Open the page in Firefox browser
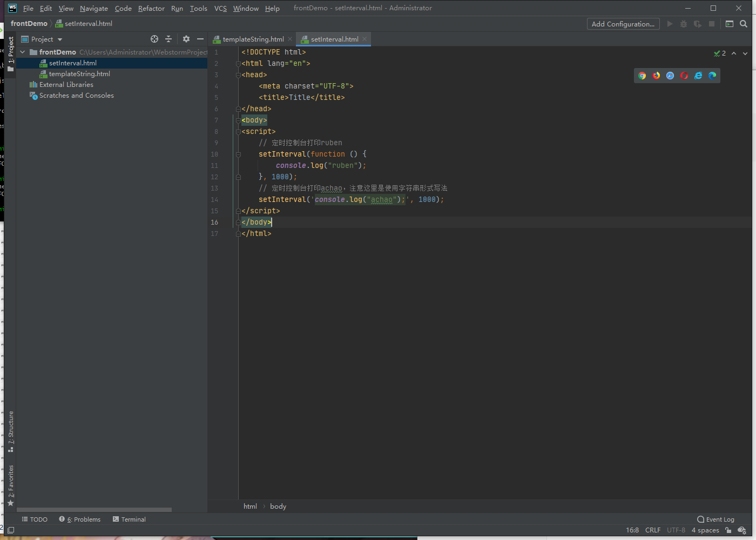This screenshot has height=540, width=756. tap(656, 76)
